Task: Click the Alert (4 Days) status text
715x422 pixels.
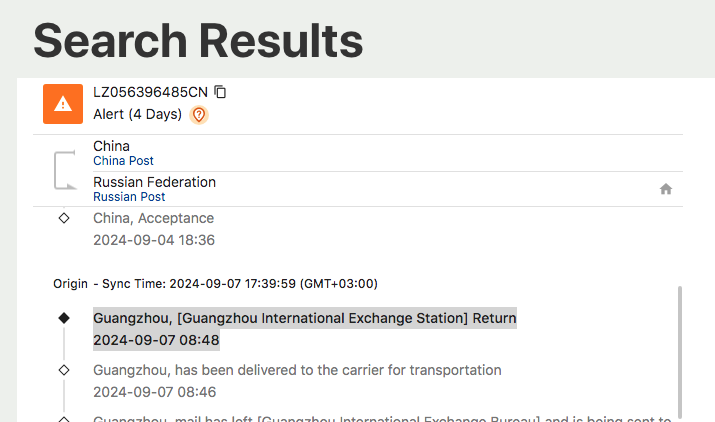Action: pos(137,114)
